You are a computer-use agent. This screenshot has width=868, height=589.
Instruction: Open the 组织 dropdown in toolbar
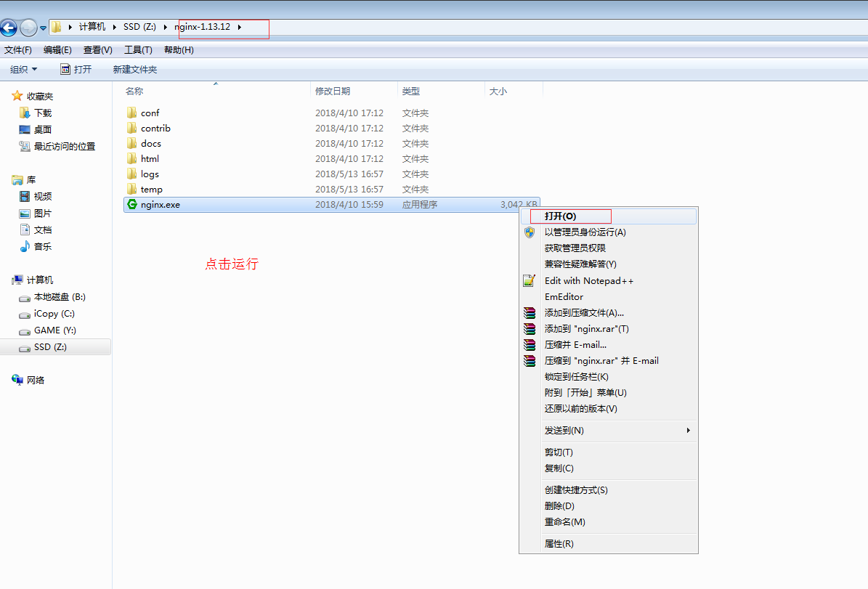tap(24, 69)
